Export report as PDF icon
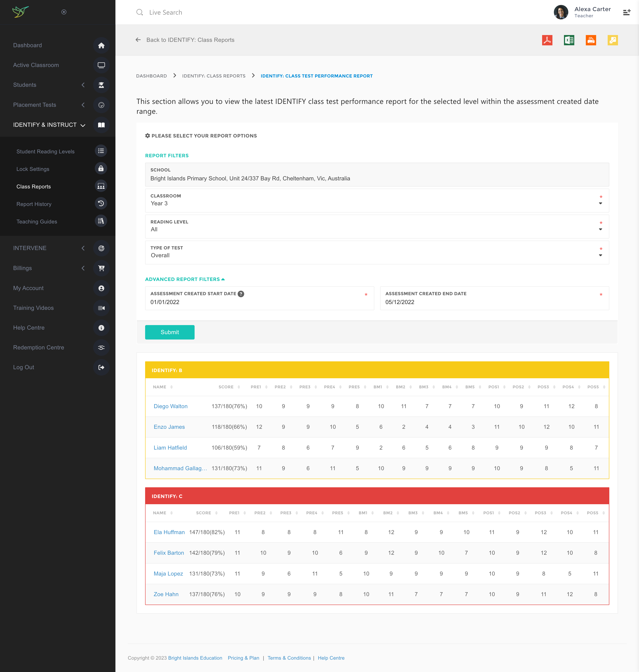 pos(547,40)
